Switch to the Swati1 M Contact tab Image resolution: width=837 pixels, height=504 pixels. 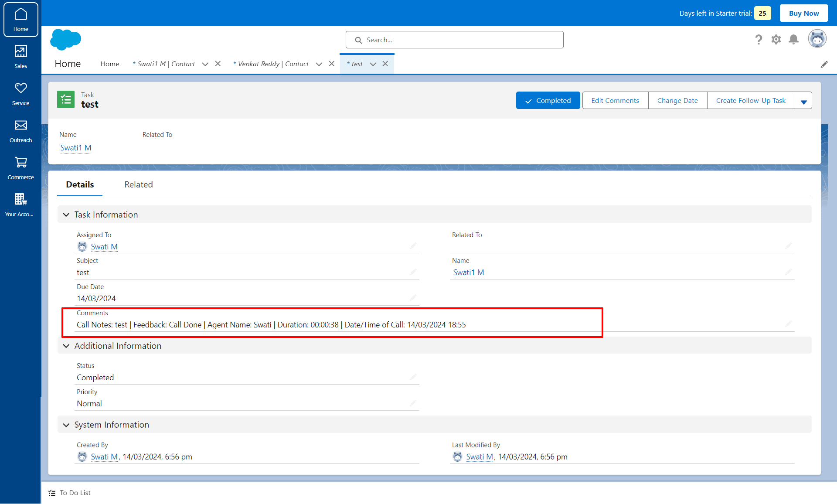click(164, 64)
